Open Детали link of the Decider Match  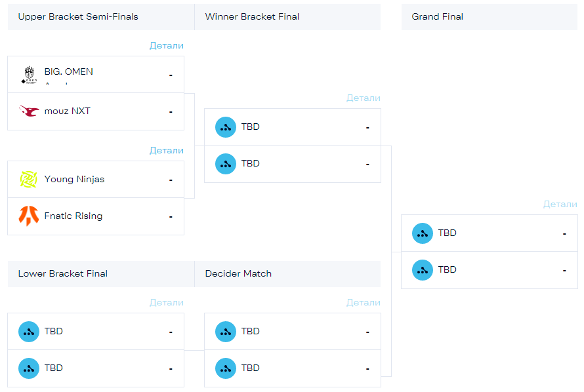click(364, 302)
